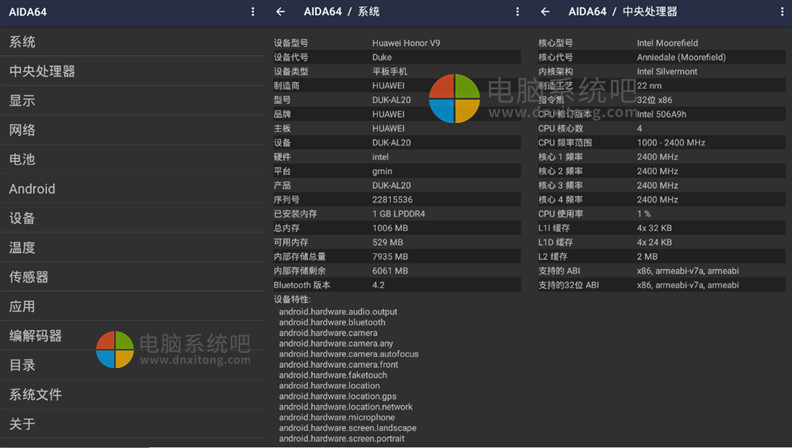Click the 总内存 value 1006 MB
Image resolution: width=792 pixels, height=448 pixels.
390,228
